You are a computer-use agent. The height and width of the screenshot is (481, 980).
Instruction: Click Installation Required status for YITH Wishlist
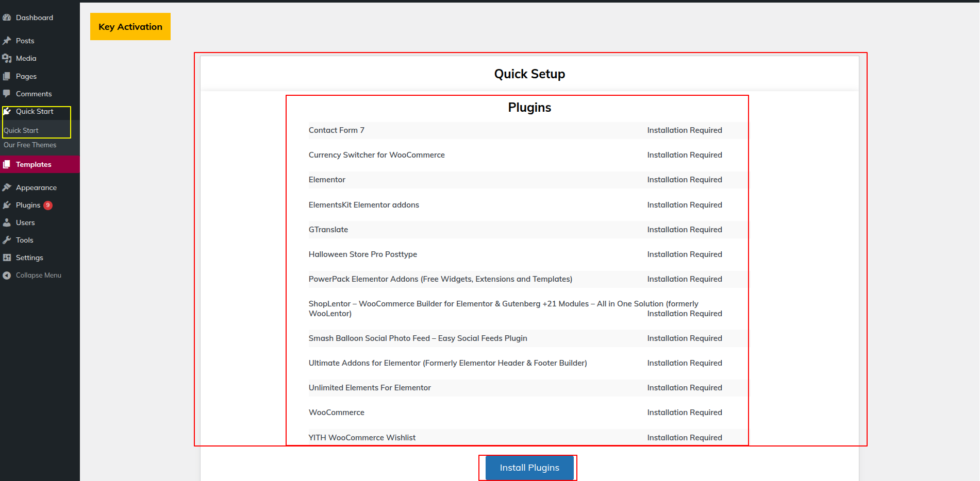pyautogui.click(x=685, y=438)
